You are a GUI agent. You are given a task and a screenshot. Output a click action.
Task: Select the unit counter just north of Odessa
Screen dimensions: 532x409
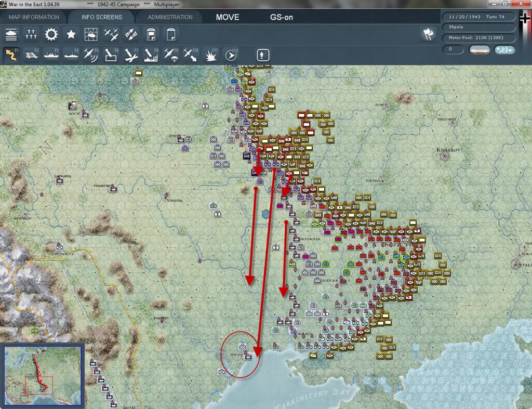(x=243, y=347)
